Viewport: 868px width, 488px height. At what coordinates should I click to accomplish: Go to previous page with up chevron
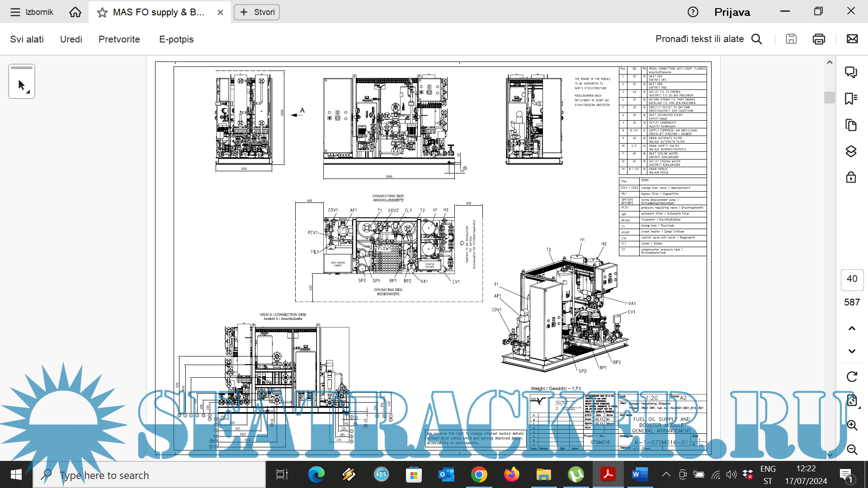(x=852, y=328)
